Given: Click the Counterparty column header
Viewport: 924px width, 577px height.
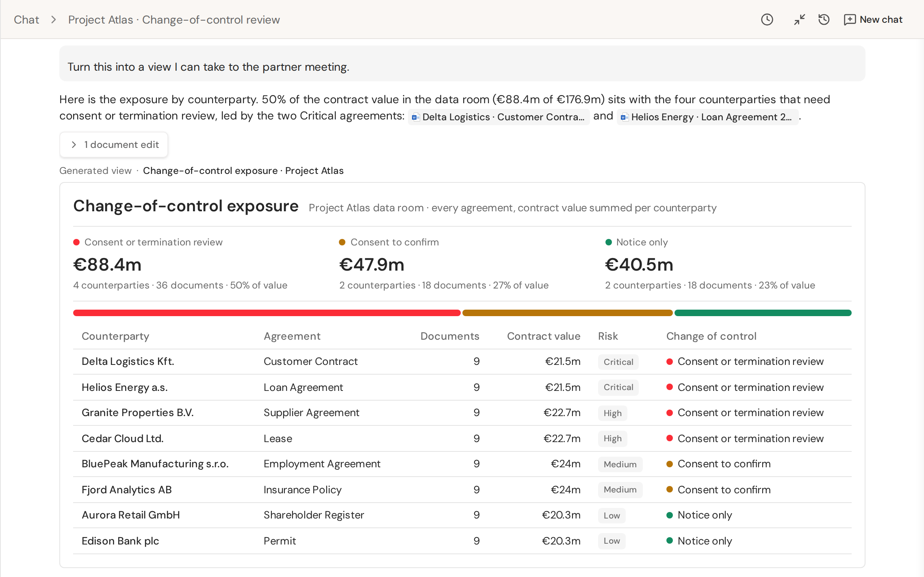Looking at the screenshot, I should [115, 336].
